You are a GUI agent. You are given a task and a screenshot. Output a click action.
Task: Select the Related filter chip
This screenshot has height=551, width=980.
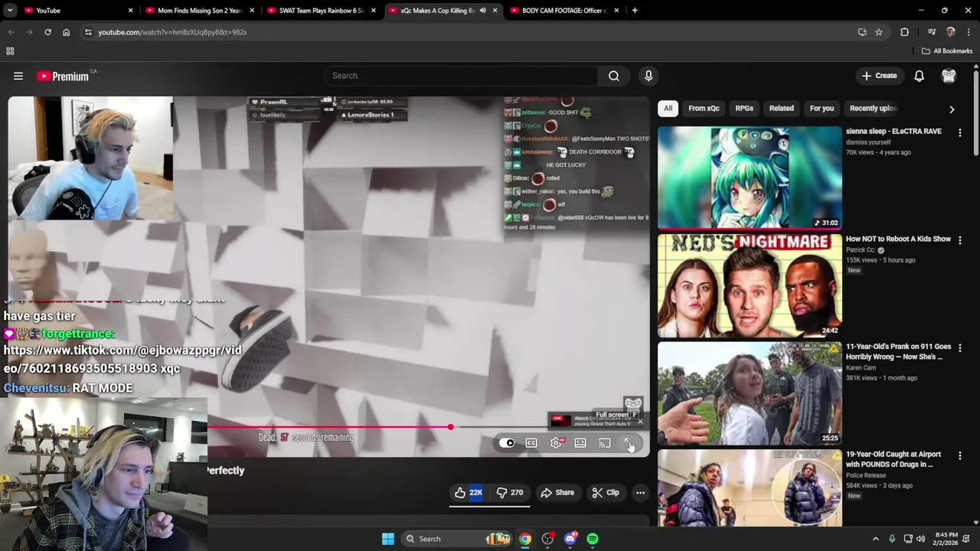782,109
